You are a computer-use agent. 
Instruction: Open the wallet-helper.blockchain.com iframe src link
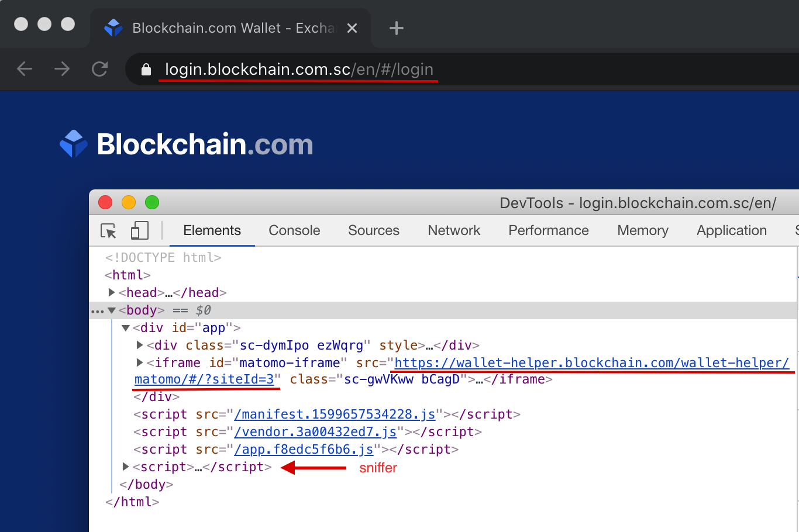click(x=591, y=363)
